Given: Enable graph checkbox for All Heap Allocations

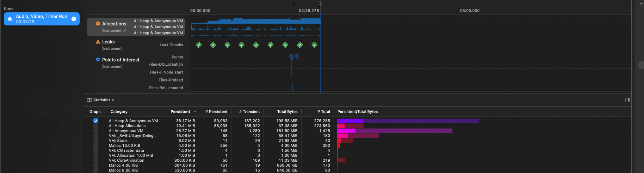Looking at the screenshot, I should 96,126.
